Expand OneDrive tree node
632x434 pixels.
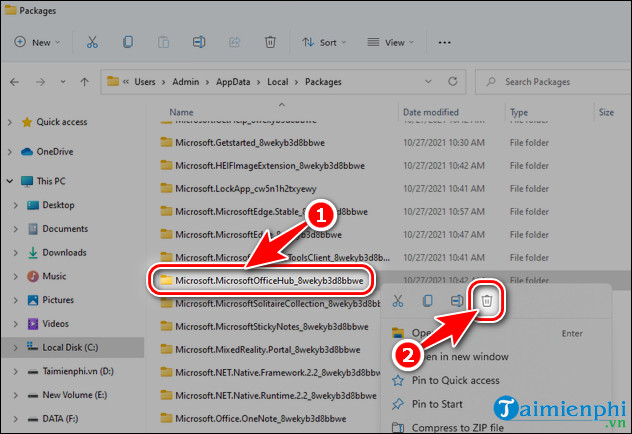[10, 152]
